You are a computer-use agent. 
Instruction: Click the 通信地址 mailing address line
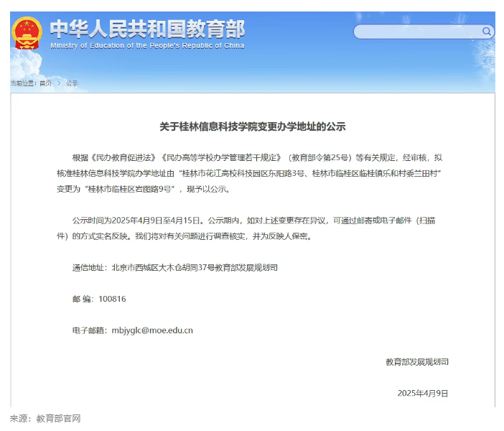(174, 267)
